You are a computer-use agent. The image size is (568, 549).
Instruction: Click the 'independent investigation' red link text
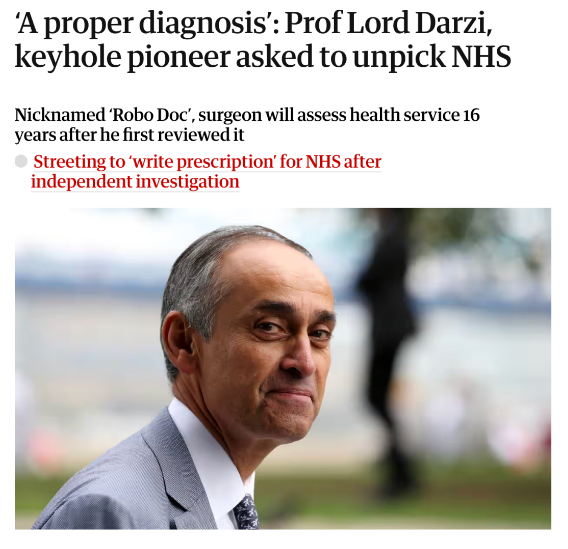(135, 181)
